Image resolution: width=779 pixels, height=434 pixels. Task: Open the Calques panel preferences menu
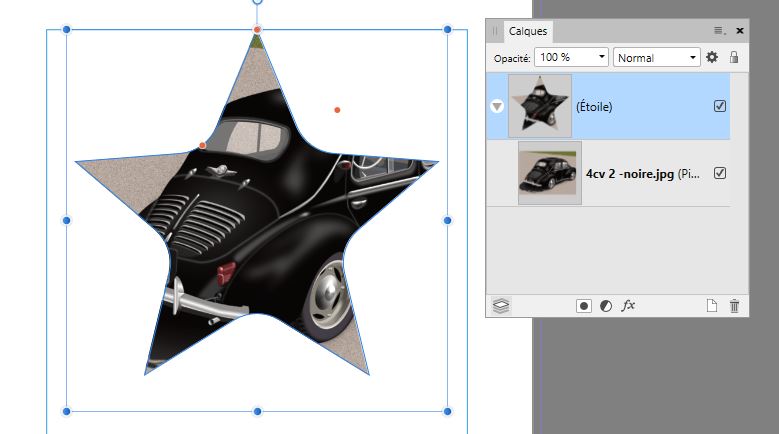coord(720,31)
